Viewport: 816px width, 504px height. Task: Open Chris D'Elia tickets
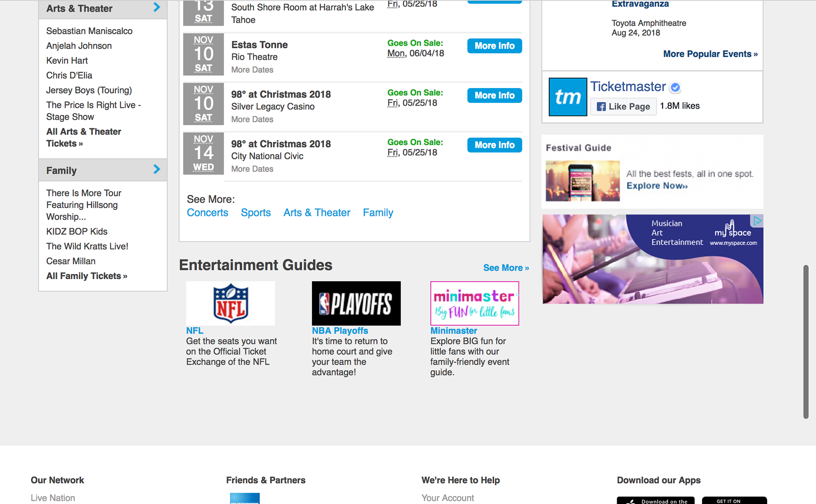(x=69, y=76)
